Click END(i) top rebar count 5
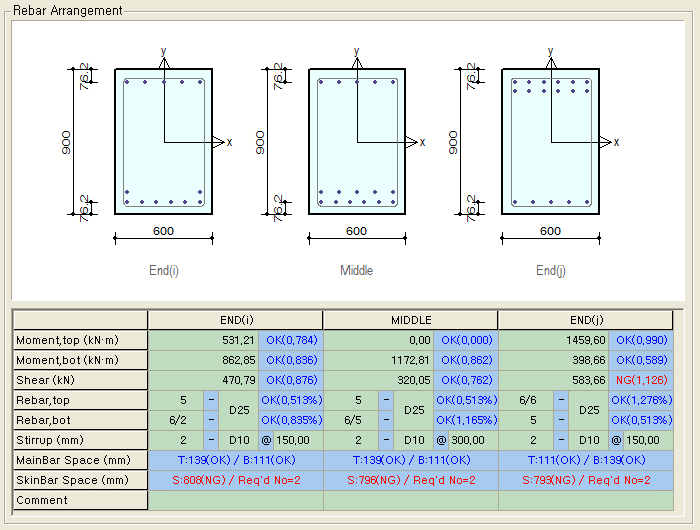Image resolution: width=700 pixels, height=530 pixels. click(176, 400)
